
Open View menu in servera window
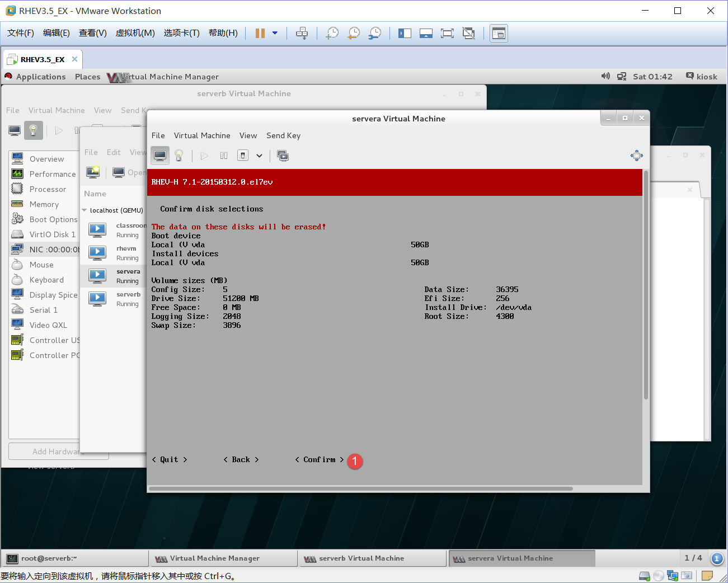point(248,135)
